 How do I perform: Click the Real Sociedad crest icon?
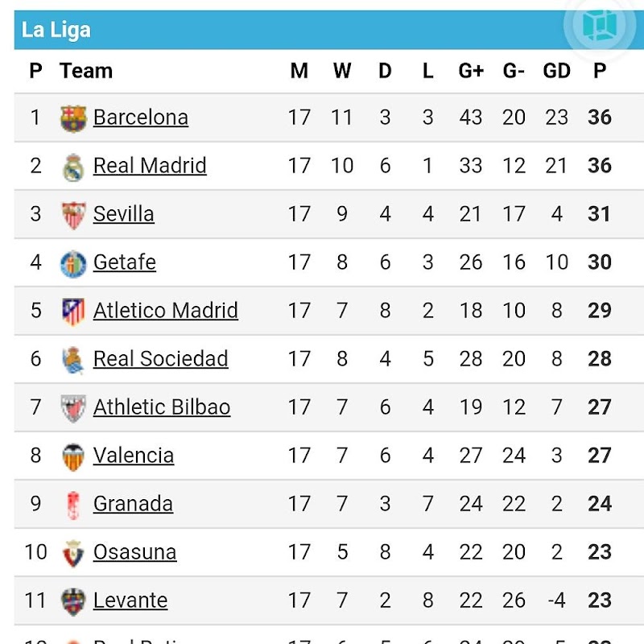[x=73, y=360]
